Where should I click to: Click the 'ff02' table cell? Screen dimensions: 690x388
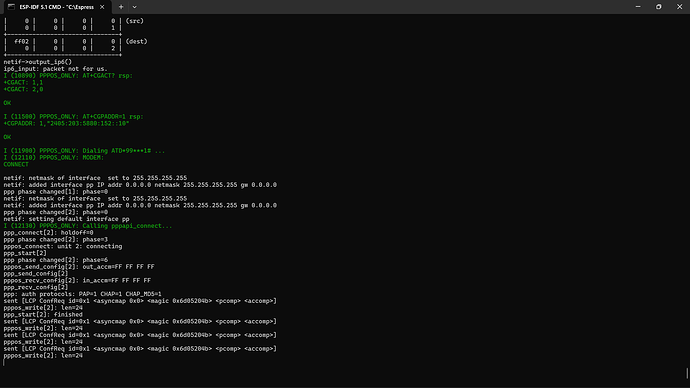[x=22, y=41]
